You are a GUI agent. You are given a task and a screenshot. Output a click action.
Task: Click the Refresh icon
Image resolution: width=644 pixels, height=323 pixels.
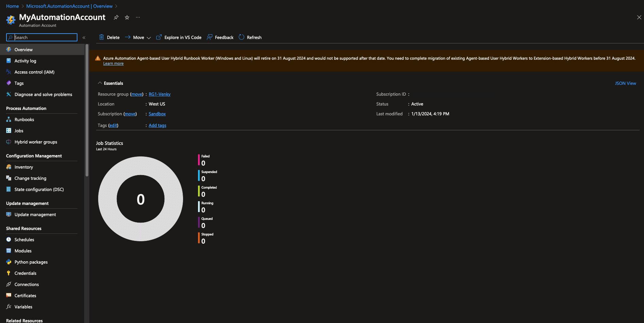[x=241, y=37]
